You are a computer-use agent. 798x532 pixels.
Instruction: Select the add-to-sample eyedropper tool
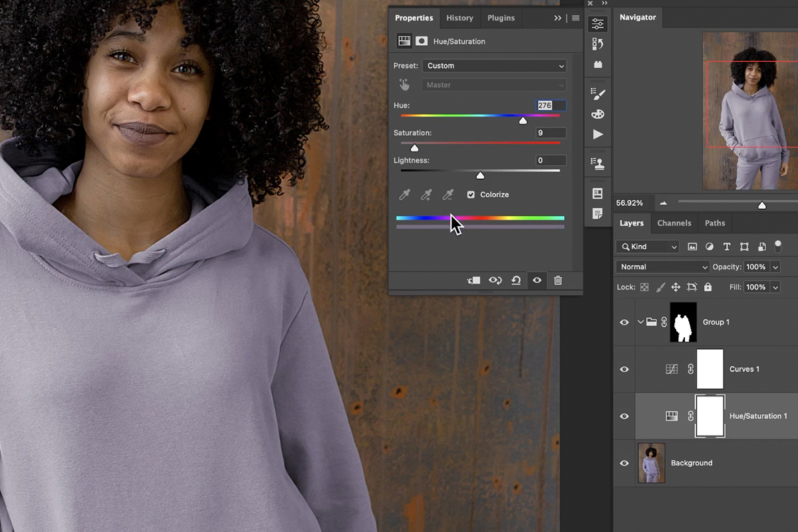point(426,194)
